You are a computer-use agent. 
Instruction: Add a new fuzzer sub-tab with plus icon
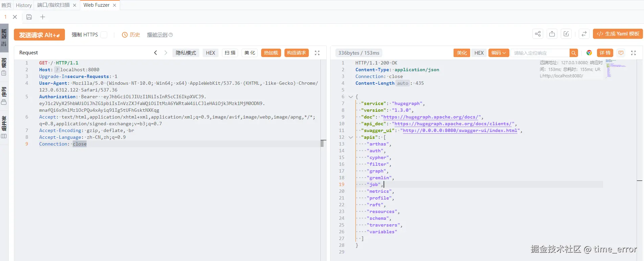[43, 17]
